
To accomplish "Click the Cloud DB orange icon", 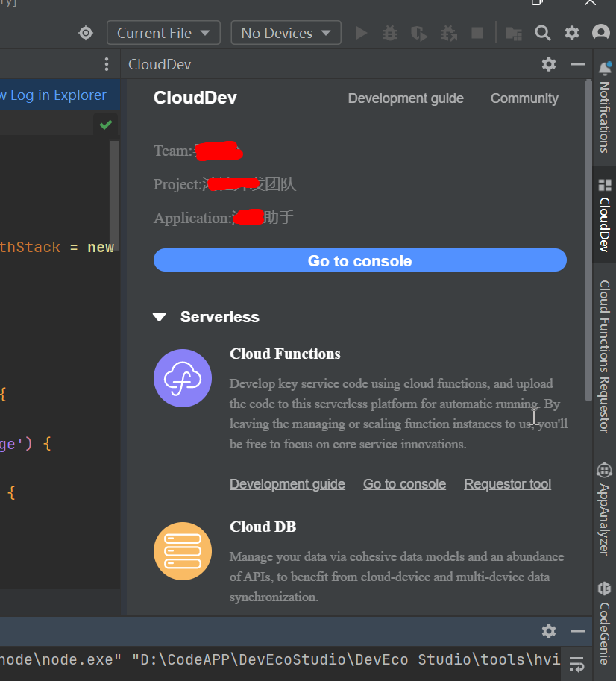I will click(182, 551).
